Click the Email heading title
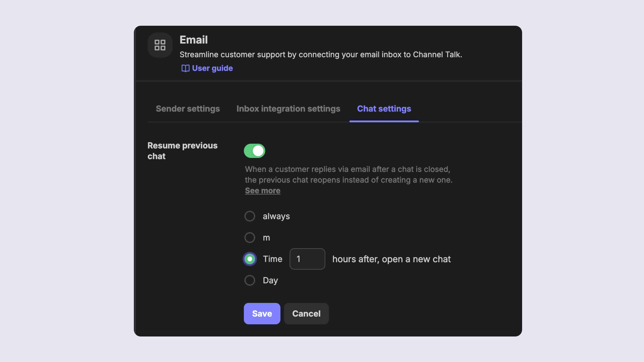 point(193,40)
